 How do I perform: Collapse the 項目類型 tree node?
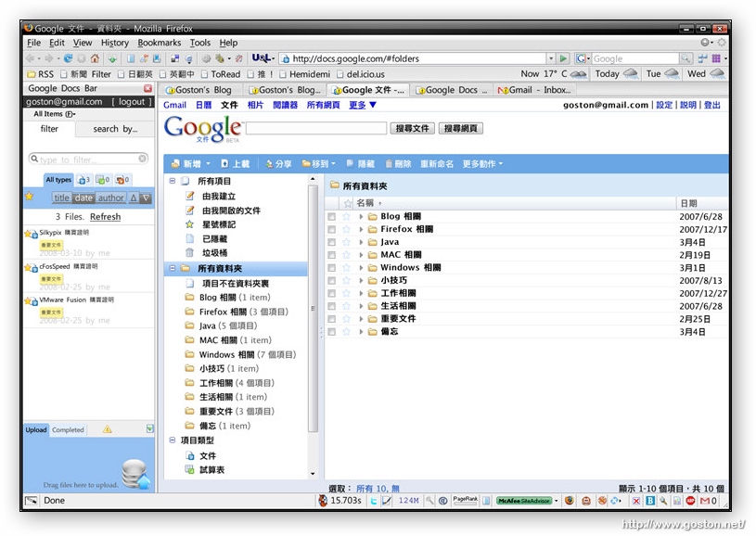click(173, 440)
